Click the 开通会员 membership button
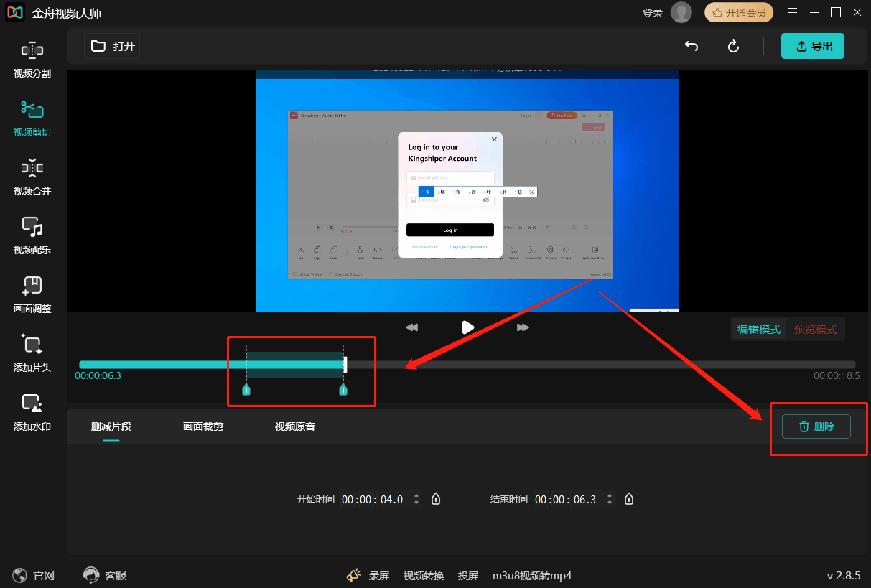This screenshot has width=871, height=588. (x=739, y=12)
